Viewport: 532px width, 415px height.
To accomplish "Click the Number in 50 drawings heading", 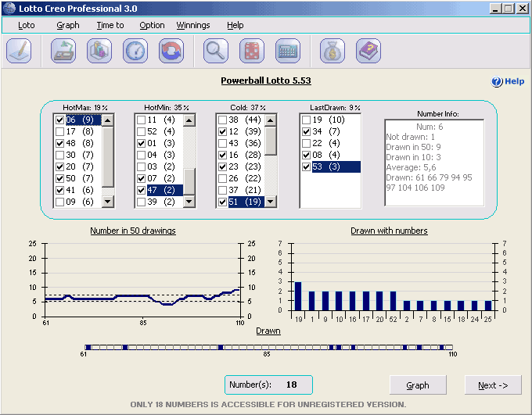I will (133, 231).
